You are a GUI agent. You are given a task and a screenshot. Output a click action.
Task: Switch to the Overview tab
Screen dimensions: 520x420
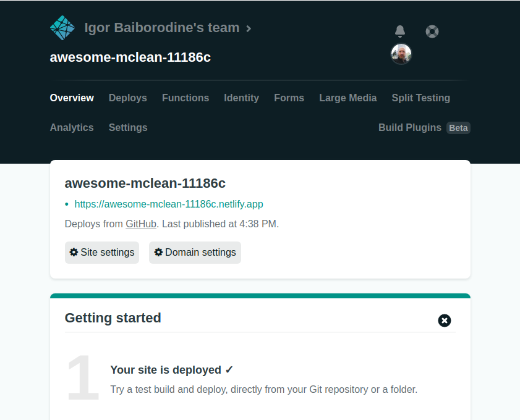click(72, 98)
